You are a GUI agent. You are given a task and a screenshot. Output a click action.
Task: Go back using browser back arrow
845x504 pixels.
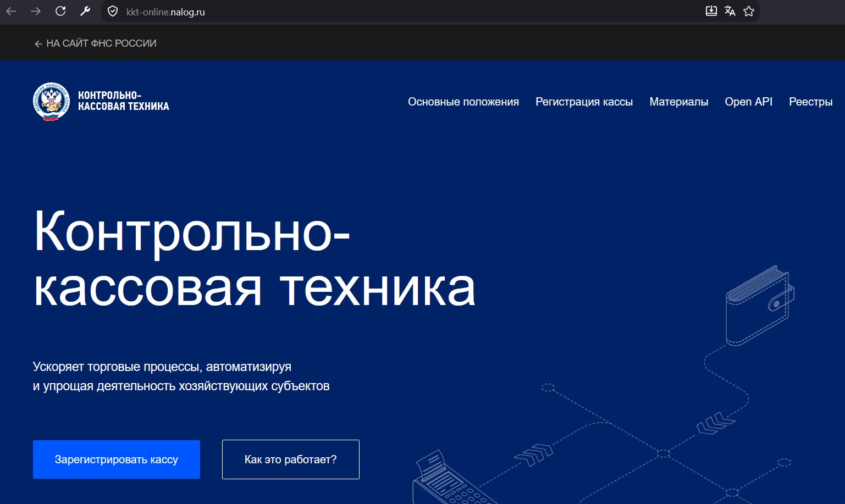pyautogui.click(x=11, y=11)
